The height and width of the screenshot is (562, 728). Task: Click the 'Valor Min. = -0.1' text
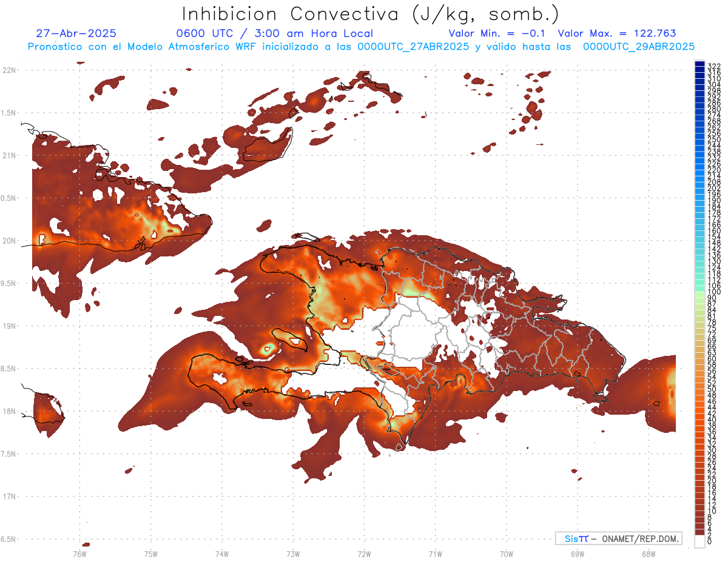pos(497,33)
